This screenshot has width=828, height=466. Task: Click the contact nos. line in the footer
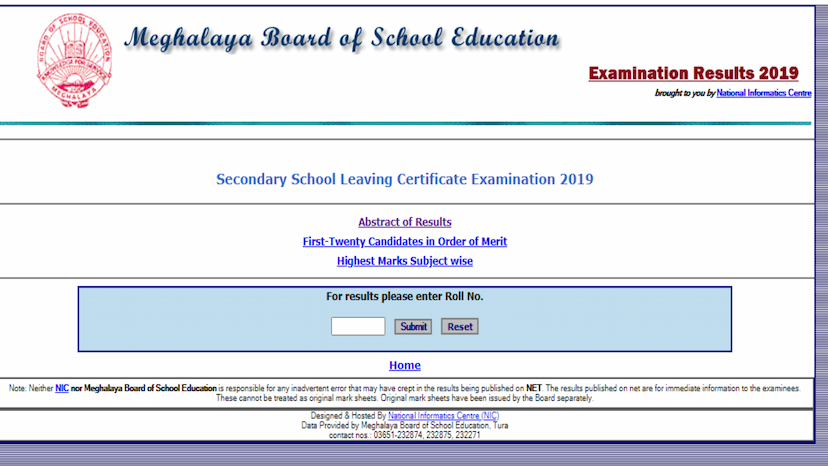[404, 435]
